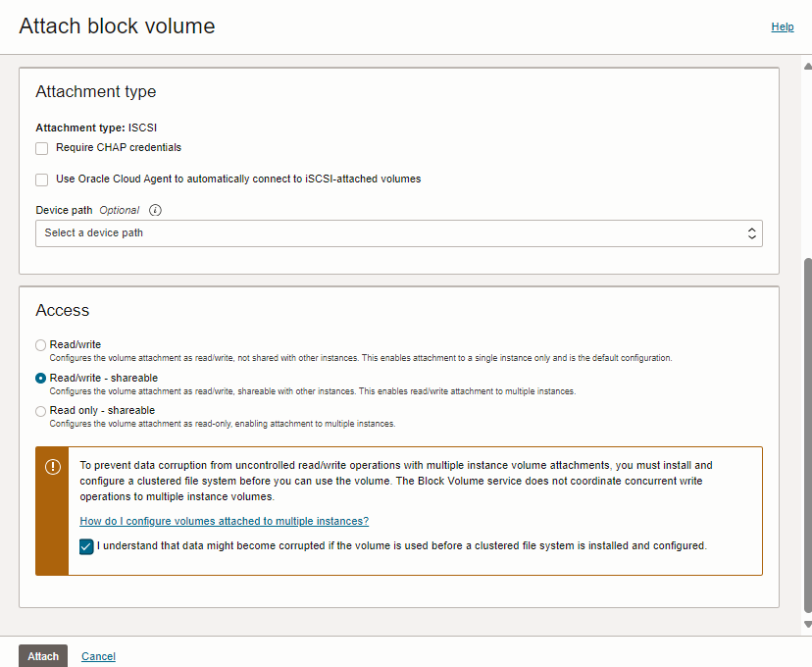Click the orange warning exclamation icon
Viewport: 812px width, 667px height.
click(53, 467)
